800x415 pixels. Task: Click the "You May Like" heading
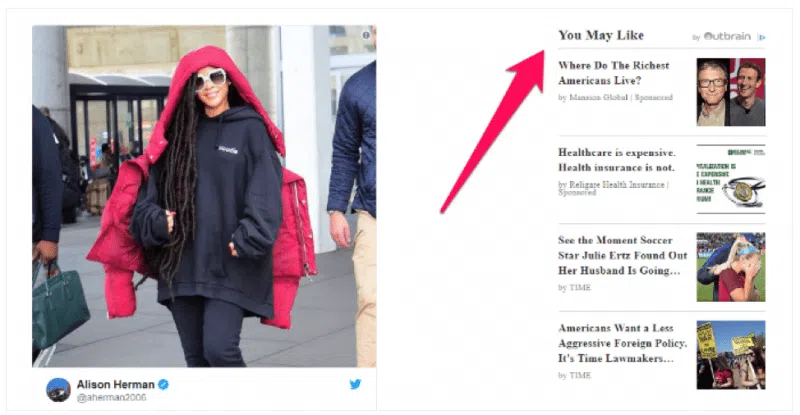601,35
